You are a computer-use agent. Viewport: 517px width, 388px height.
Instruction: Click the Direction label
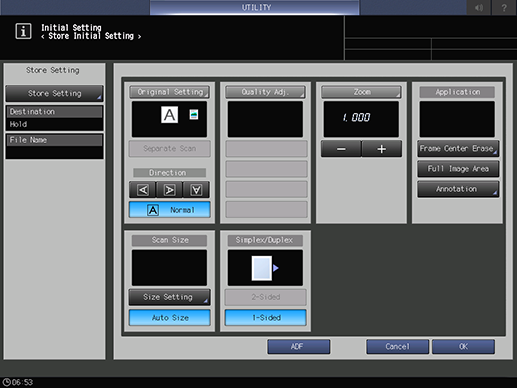(x=169, y=173)
